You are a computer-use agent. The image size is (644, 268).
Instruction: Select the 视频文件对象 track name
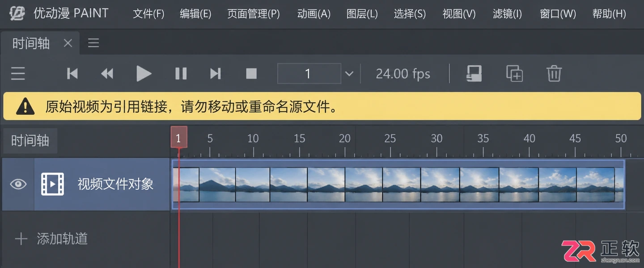click(x=115, y=184)
